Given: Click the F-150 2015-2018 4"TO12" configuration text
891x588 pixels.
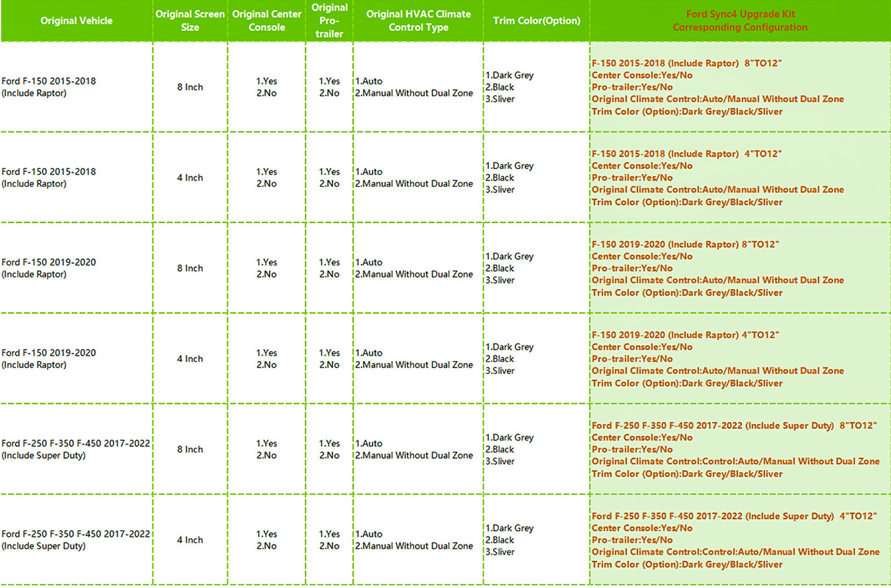Looking at the screenshot, I should 686,153.
